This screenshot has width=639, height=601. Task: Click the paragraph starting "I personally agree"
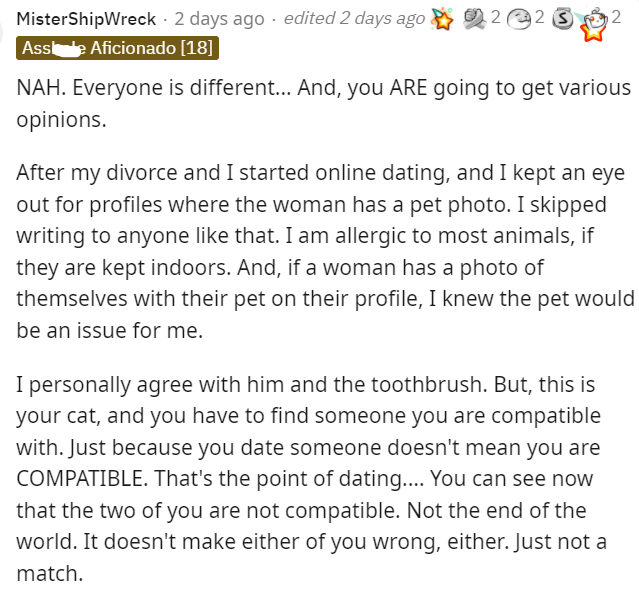tap(320, 478)
